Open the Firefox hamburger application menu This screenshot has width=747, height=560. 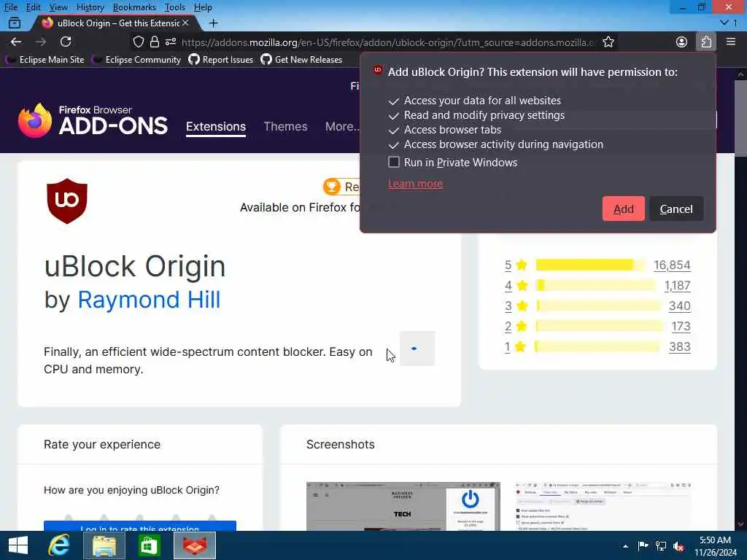(731, 42)
